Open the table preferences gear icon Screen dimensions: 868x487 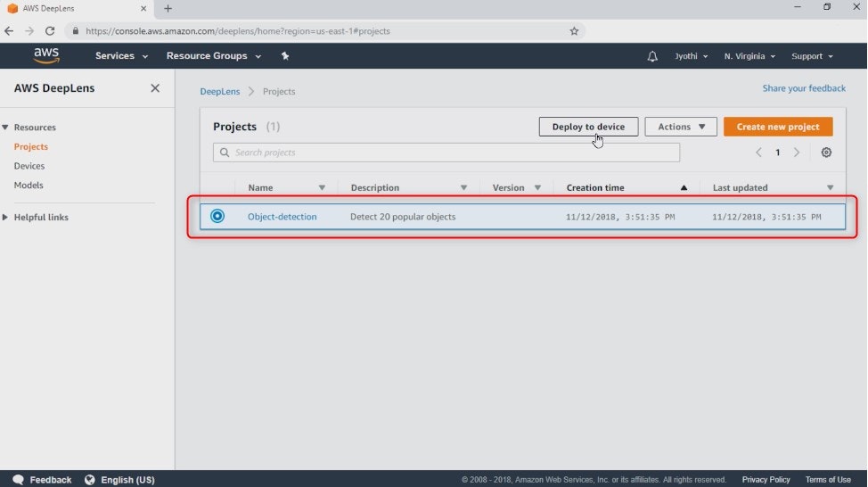click(x=826, y=153)
